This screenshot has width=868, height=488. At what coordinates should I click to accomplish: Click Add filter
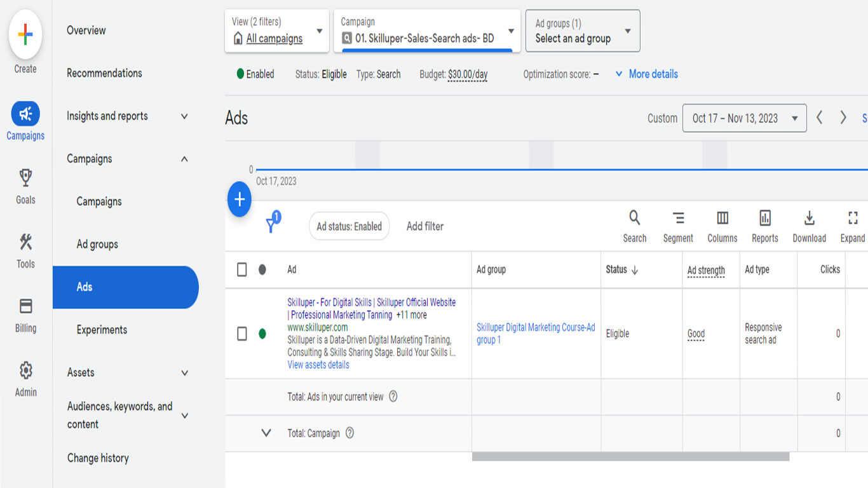click(x=425, y=226)
